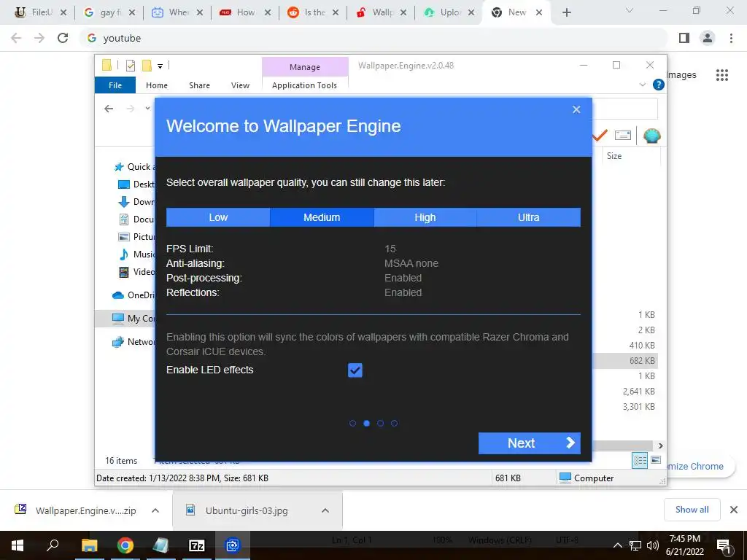
Task: Open taskbar search magnifier
Action: (x=53, y=545)
